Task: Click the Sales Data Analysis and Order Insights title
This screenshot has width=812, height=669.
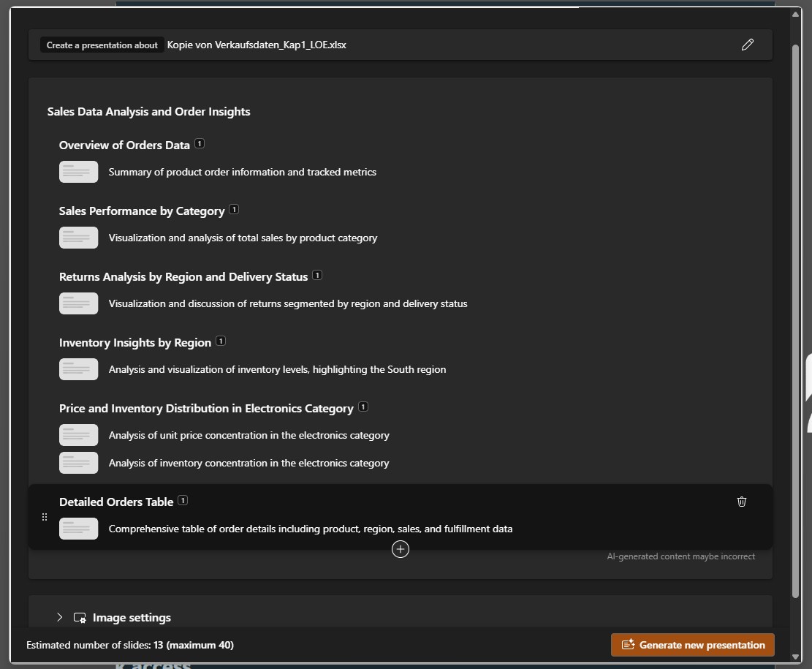Action: (148, 112)
